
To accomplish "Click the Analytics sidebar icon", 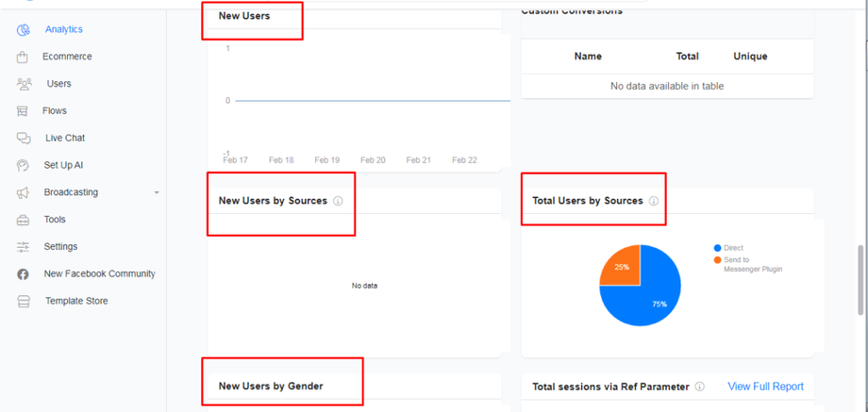I will (x=24, y=30).
